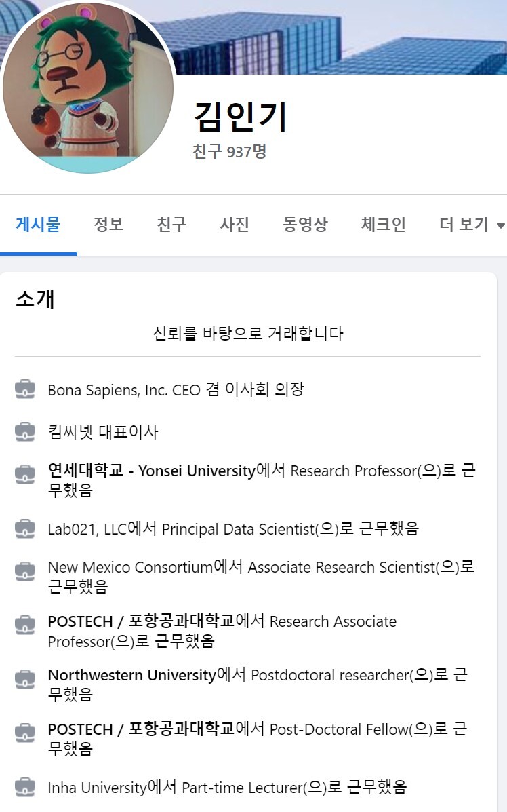This screenshot has height=812, width=507.
Task: Click briefcase icon next to 킴씨넷 대표이사
Action: 25,431
